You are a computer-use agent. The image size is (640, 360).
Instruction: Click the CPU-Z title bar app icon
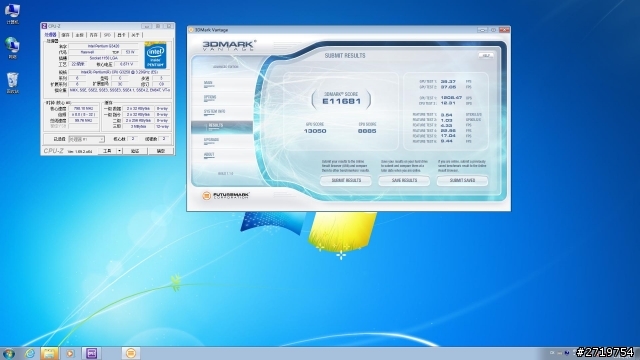point(44,26)
